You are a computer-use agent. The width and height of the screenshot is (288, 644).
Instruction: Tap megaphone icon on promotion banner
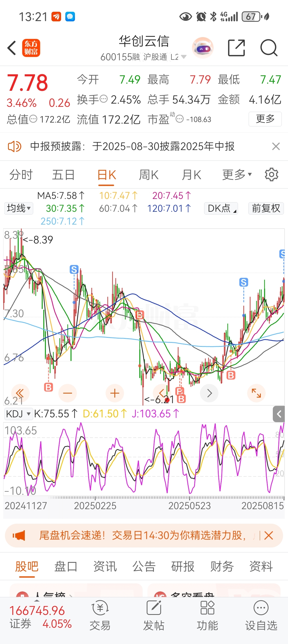19,535
